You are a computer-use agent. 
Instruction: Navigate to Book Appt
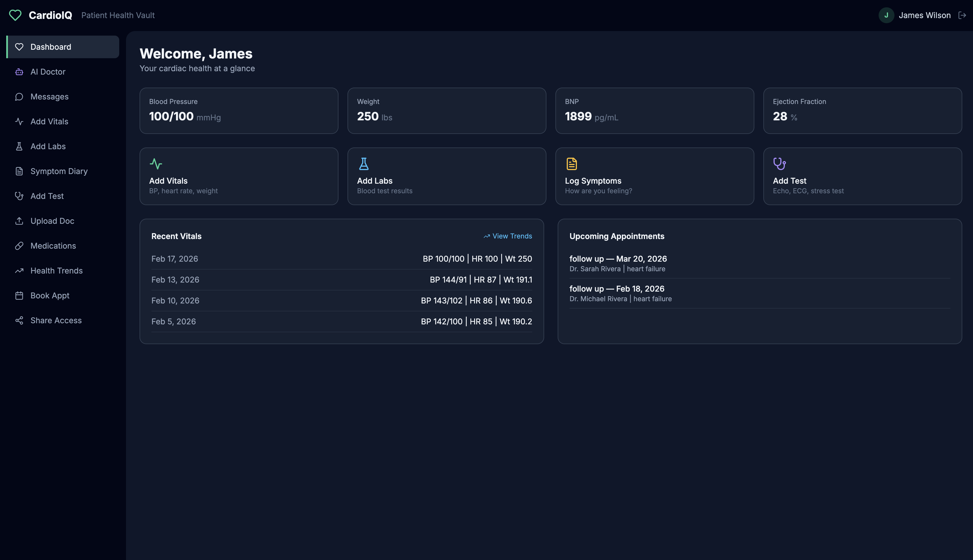(50, 295)
